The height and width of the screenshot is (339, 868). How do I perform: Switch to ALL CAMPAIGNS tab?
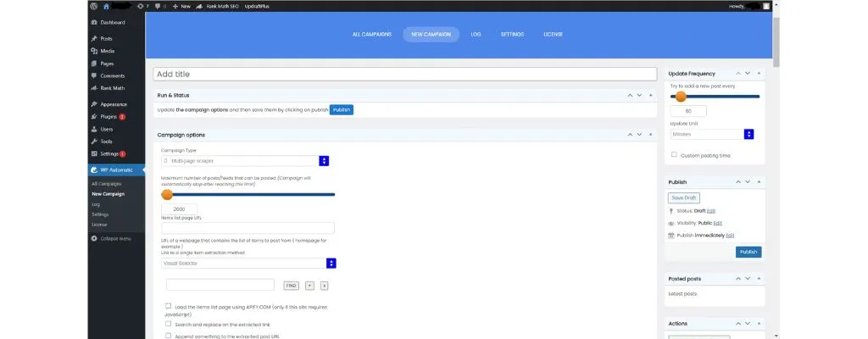click(x=372, y=35)
